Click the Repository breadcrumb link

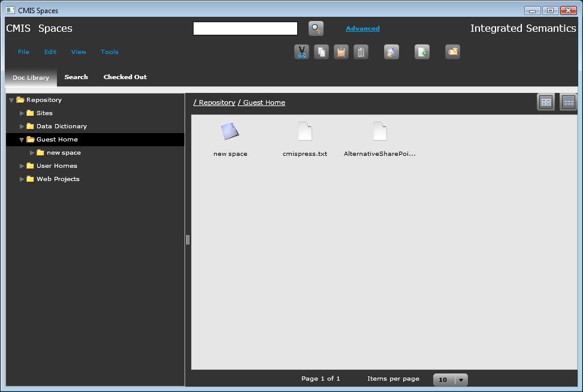[216, 102]
